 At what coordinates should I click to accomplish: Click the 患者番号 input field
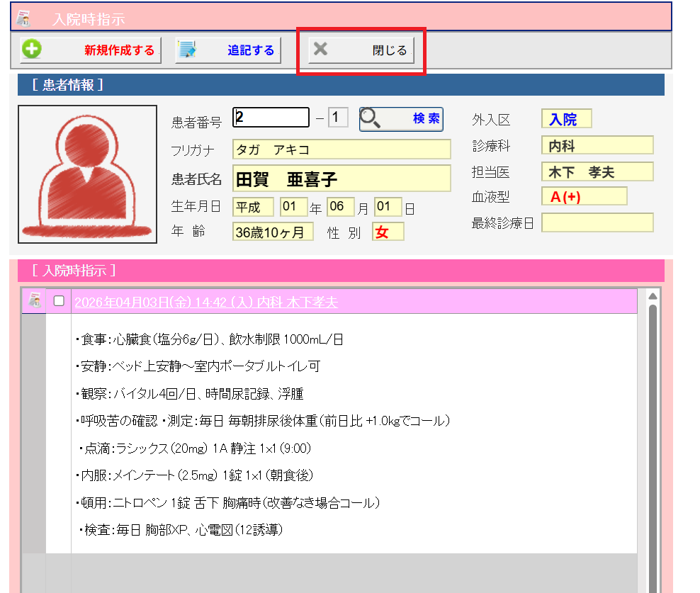pyautogui.click(x=271, y=118)
